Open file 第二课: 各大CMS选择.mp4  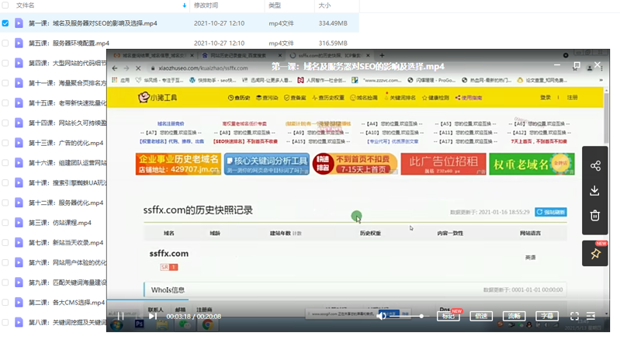tap(67, 302)
